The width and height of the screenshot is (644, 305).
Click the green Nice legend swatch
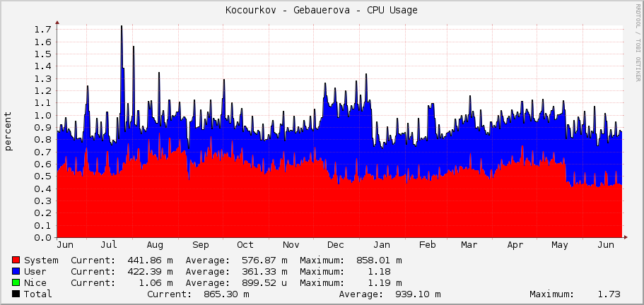coord(16,283)
